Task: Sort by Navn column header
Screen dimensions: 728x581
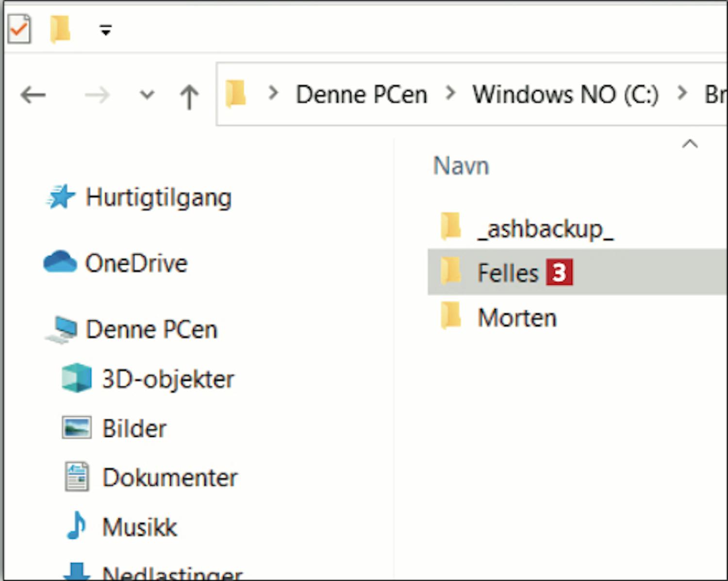Action: 461,166
